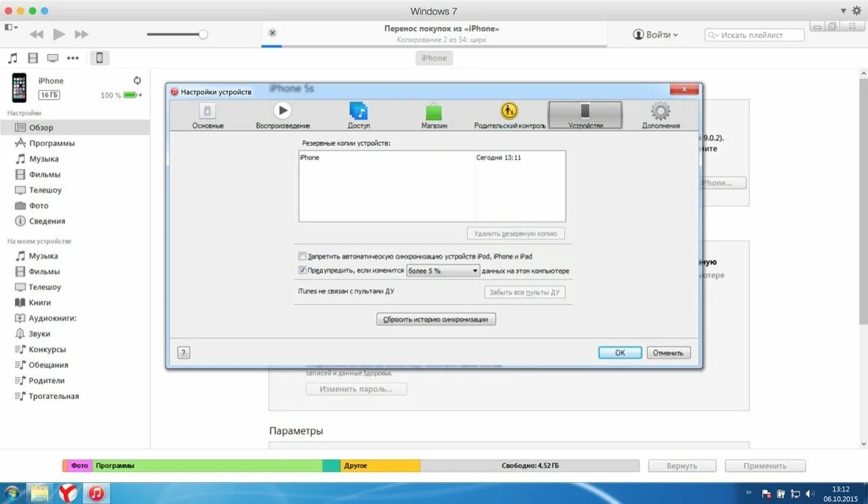This screenshot has height=504, width=868.
Task: Open the Windows Start menu
Action: (12, 493)
